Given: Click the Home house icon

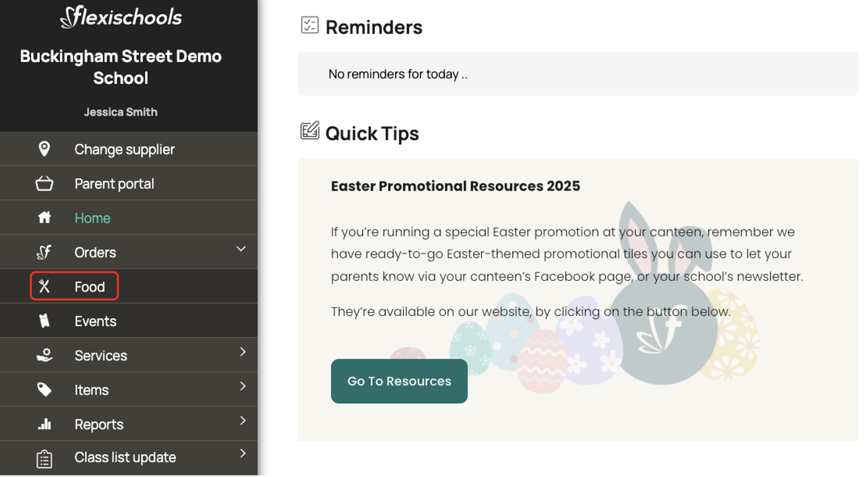Looking at the screenshot, I should 44,218.
